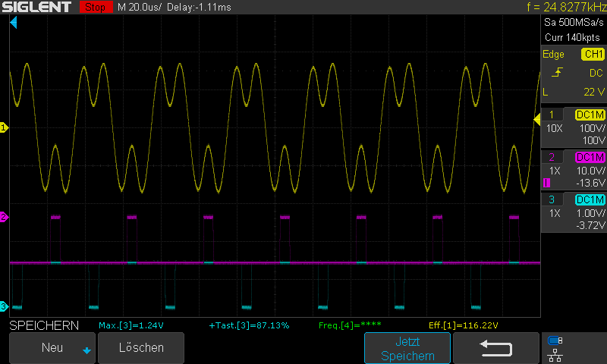Click the frequency counter 24.8277kHz readout
607x364 pixels.
pyautogui.click(x=566, y=7)
